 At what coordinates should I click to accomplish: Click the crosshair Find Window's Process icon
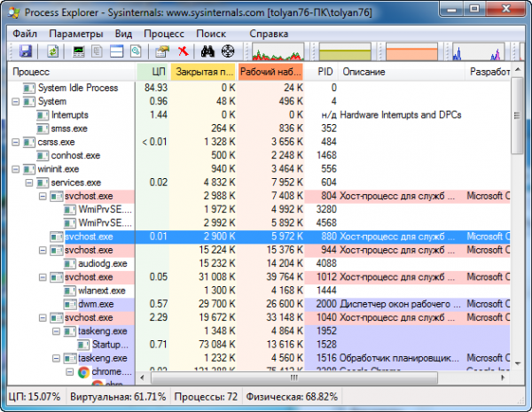(x=228, y=51)
